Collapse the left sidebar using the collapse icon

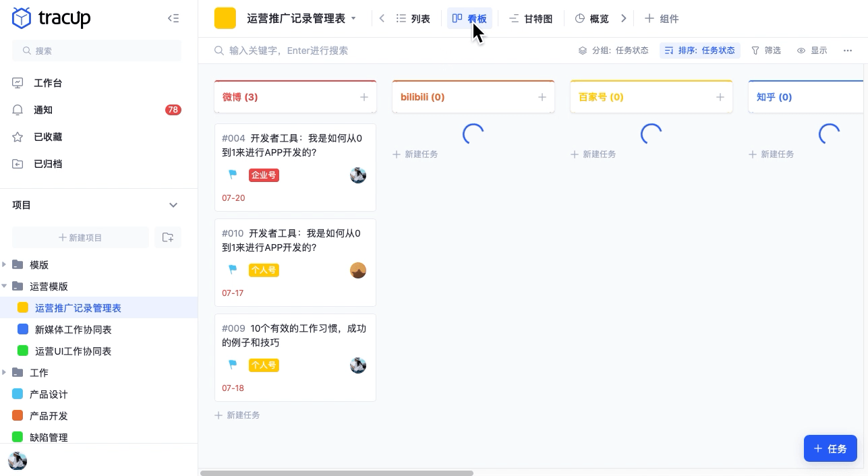tap(173, 18)
